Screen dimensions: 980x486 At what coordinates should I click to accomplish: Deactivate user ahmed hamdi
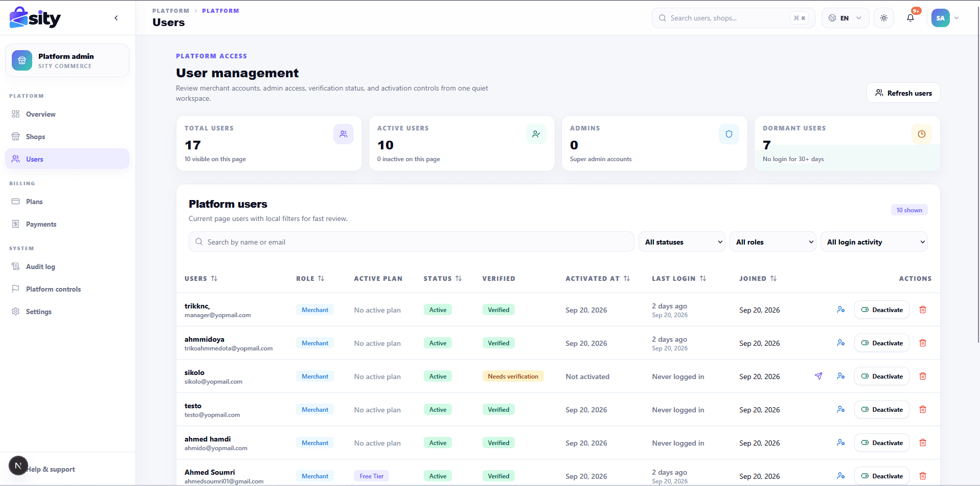coord(882,443)
